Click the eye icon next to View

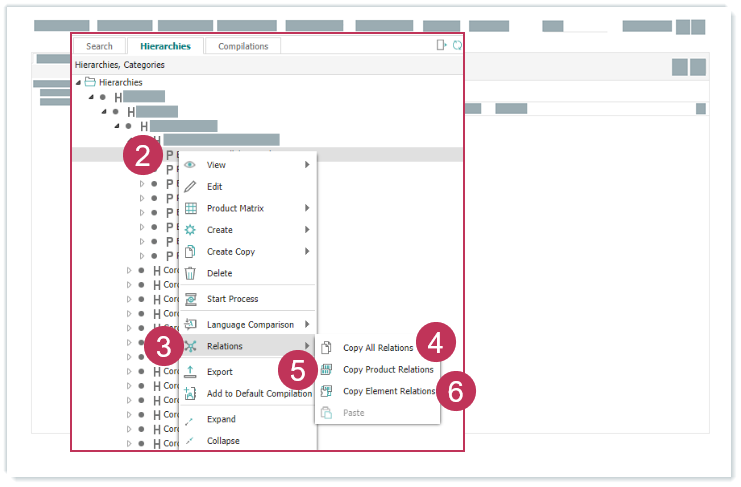click(190, 165)
